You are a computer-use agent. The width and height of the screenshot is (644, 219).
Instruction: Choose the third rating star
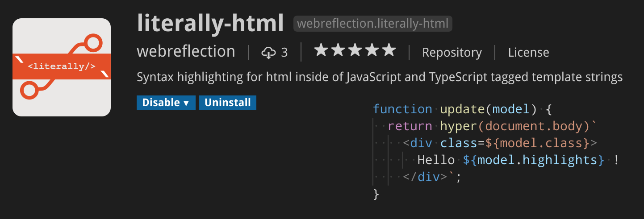(355, 51)
